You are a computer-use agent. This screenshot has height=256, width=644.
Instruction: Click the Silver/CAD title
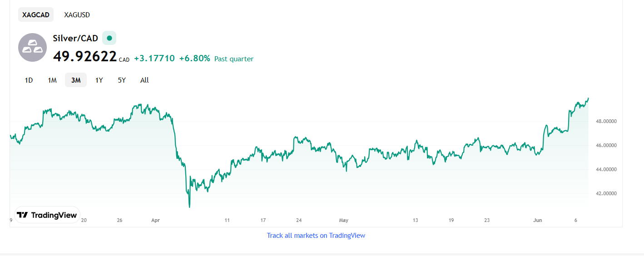(75, 38)
